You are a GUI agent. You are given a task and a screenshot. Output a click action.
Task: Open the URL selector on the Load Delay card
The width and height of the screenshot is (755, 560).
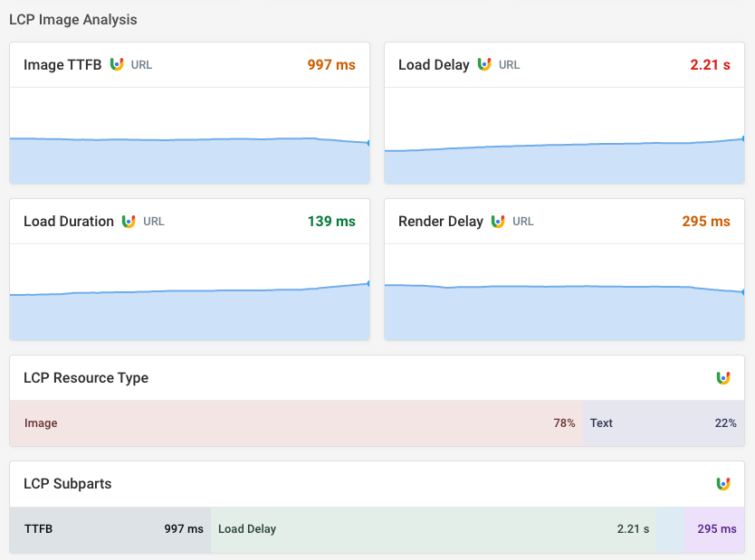[510, 64]
